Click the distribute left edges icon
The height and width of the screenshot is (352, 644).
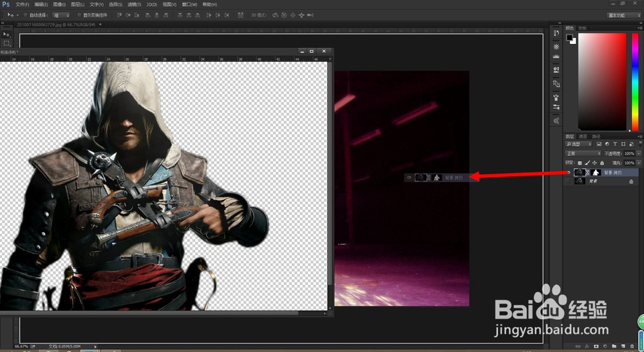coord(209,15)
